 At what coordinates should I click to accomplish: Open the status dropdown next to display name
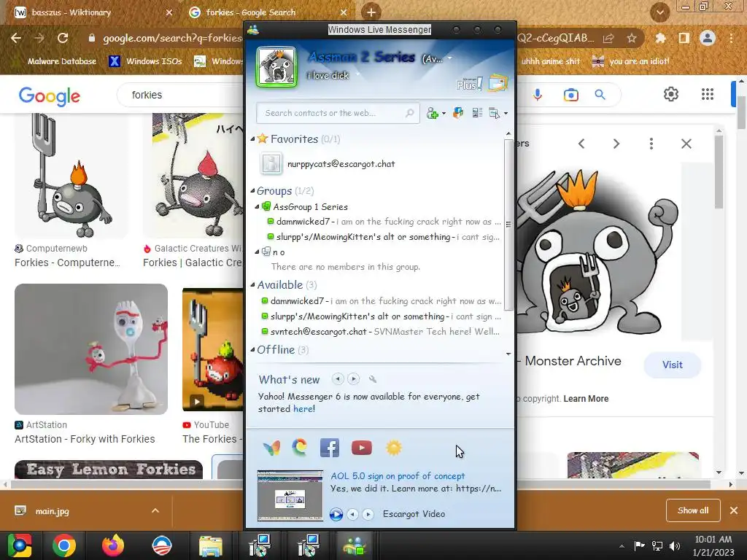click(449, 58)
